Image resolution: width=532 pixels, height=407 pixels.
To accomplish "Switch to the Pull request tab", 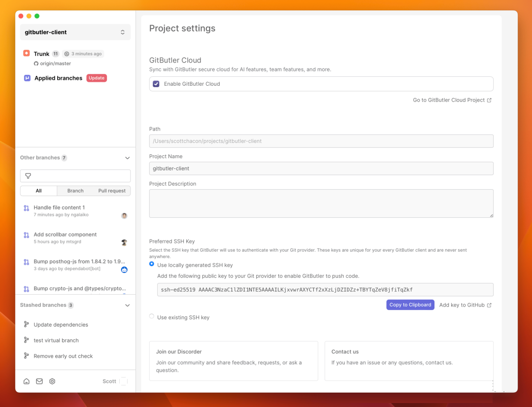I will [112, 191].
